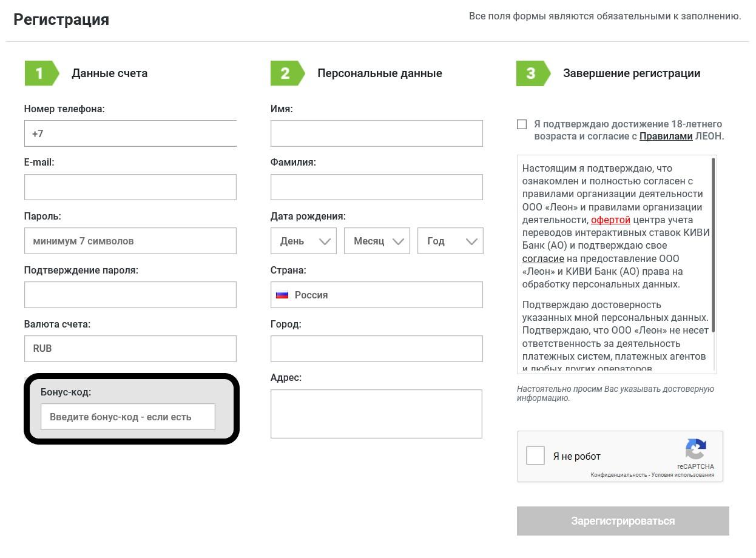The image size is (756, 558).
Task: Follow the red офертой link
Action: (610, 220)
